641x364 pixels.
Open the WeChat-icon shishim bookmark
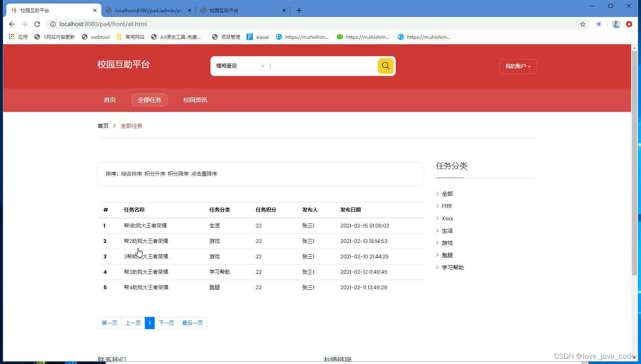click(x=363, y=37)
